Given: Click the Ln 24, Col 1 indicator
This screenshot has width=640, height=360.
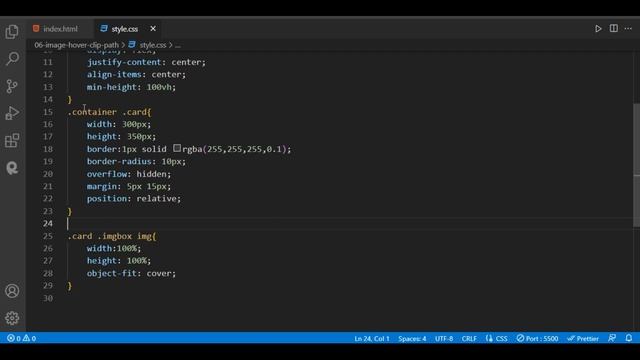Looking at the screenshot, I should click(x=372, y=338).
